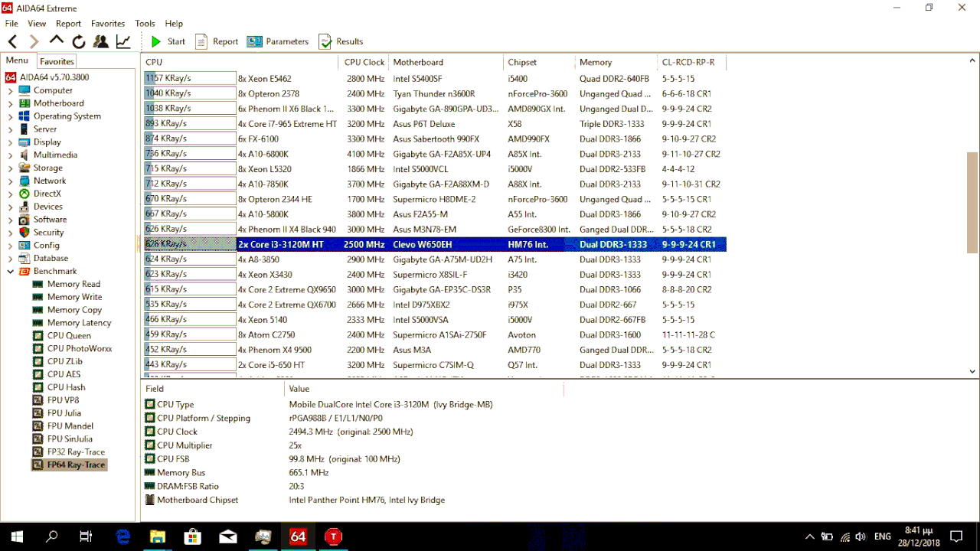This screenshot has height=551, width=980.
Task: Sort by Chipset column header
Action: (x=539, y=62)
